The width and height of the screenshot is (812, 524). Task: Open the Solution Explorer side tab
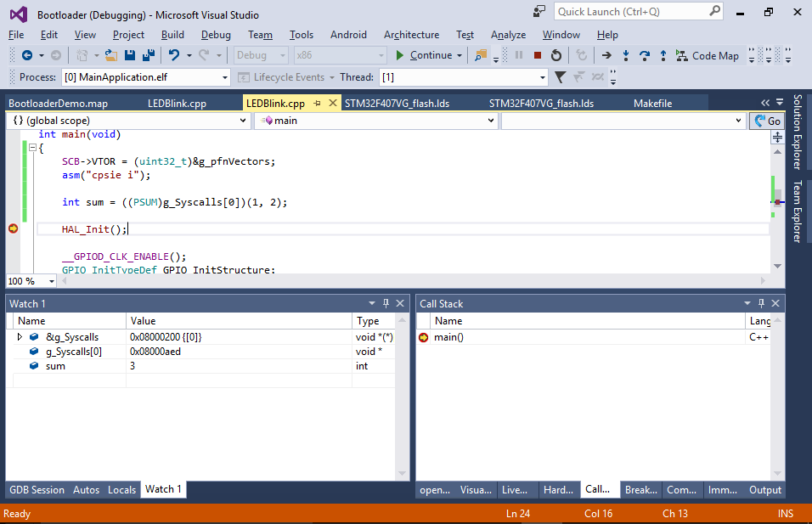point(798,132)
